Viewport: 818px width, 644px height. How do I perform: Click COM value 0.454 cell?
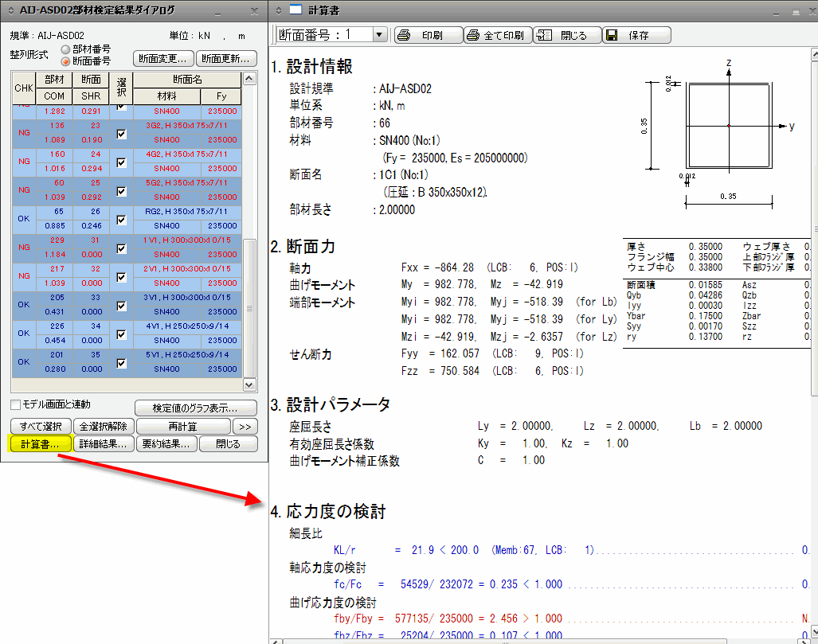54,341
